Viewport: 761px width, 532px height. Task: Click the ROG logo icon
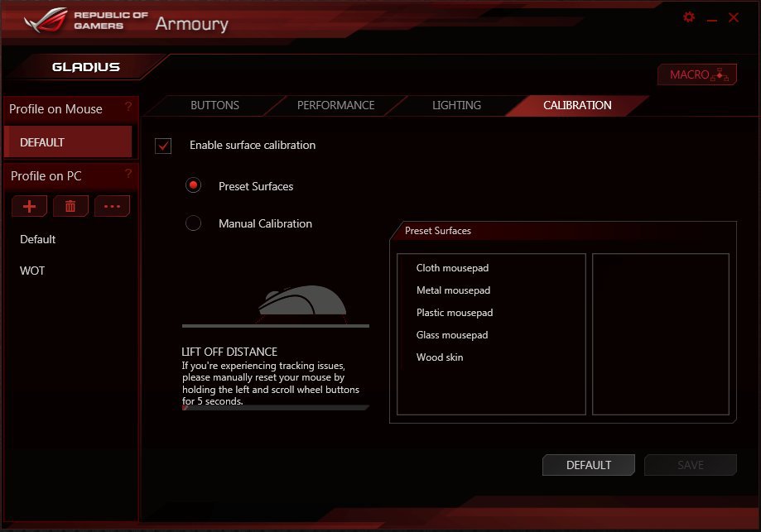46,20
